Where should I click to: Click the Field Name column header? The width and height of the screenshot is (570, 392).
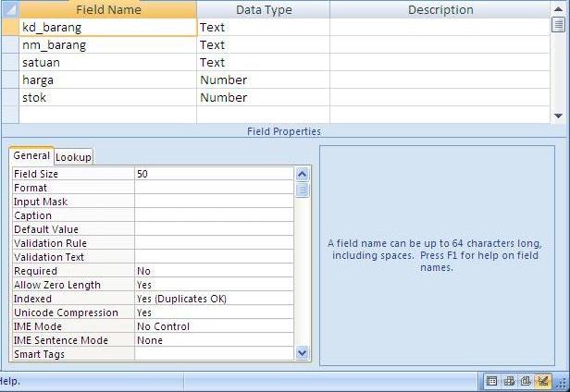[x=108, y=9]
